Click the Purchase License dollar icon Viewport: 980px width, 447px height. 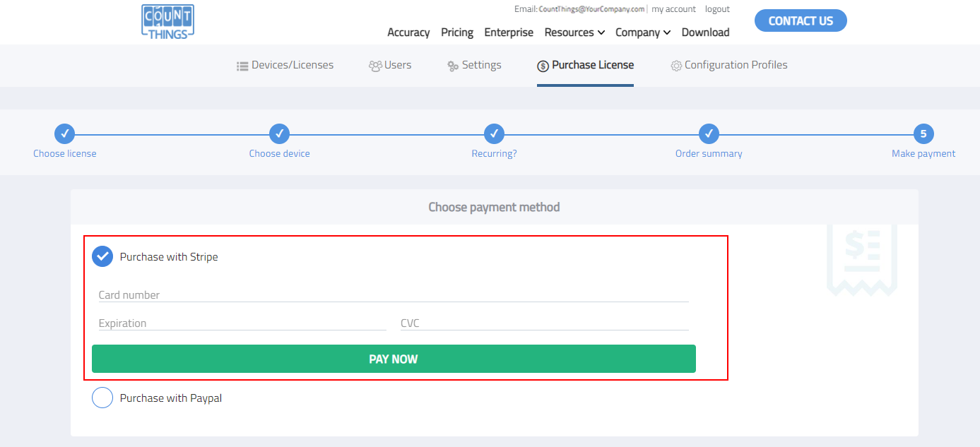pyautogui.click(x=543, y=66)
